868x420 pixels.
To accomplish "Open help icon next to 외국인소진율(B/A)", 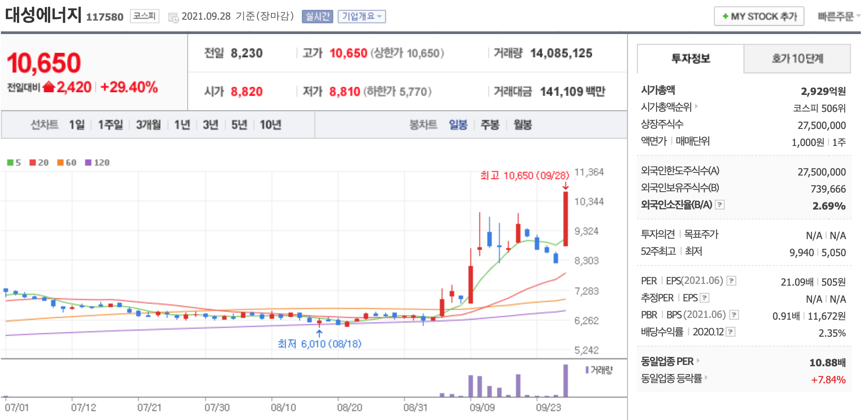I will click(720, 205).
